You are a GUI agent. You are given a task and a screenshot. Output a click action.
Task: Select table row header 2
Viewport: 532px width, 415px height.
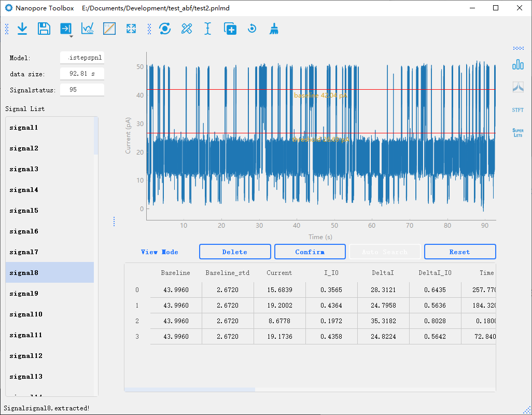[137, 321]
